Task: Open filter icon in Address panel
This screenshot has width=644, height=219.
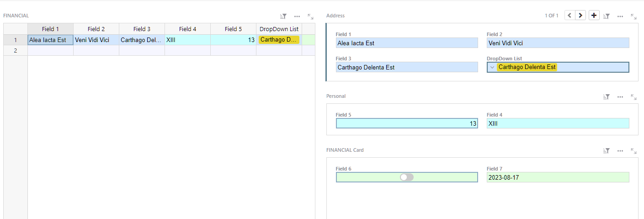Action: point(607,16)
